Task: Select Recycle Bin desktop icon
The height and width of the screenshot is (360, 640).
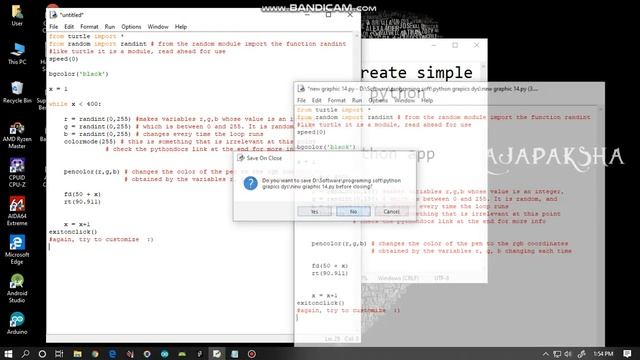Action: click(17, 92)
